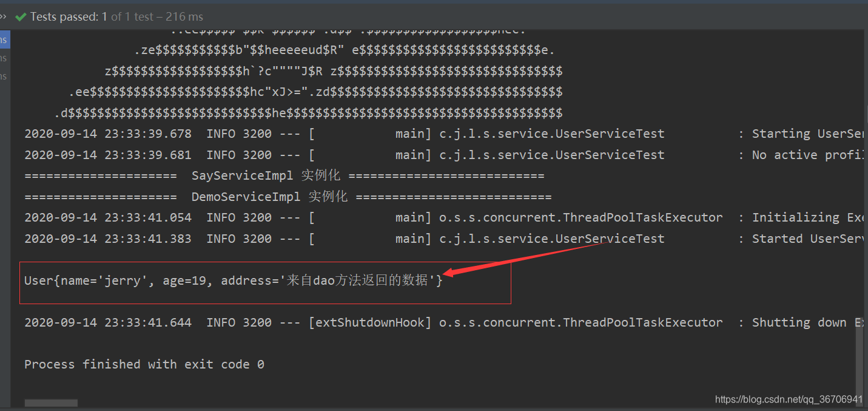Click the DemoServiceImpl 实例化 log line

coord(288,197)
